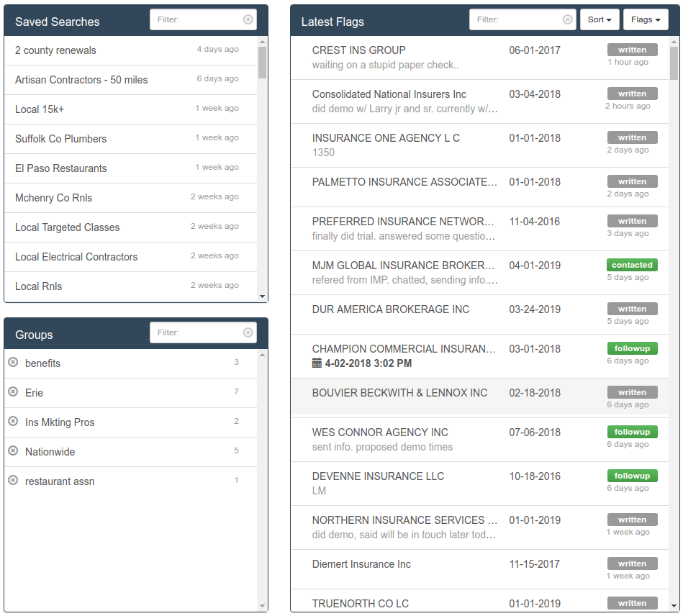Open NORTHERN INSURANCE SERVICES entry

pyautogui.click(x=479, y=528)
